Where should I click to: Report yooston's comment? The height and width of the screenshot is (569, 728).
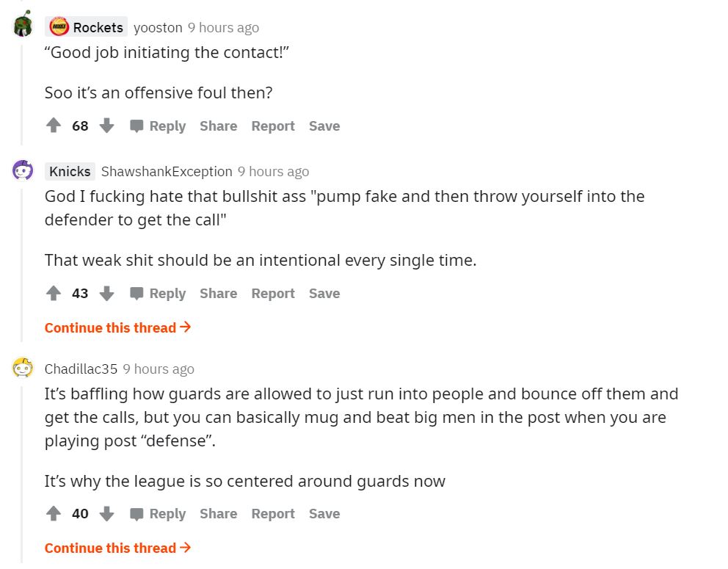(x=273, y=126)
